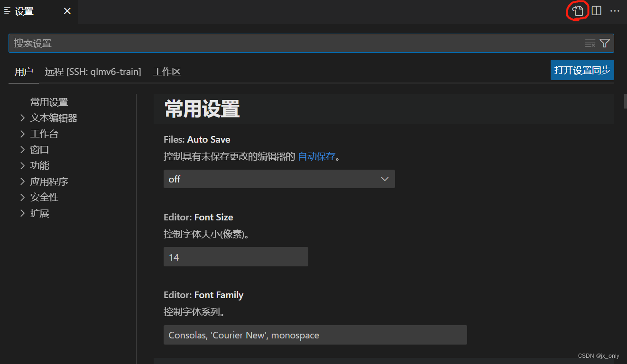The height and width of the screenshot is (364, 627).
Task: Edit the Font Family text field
Action: tap(315, 335)
